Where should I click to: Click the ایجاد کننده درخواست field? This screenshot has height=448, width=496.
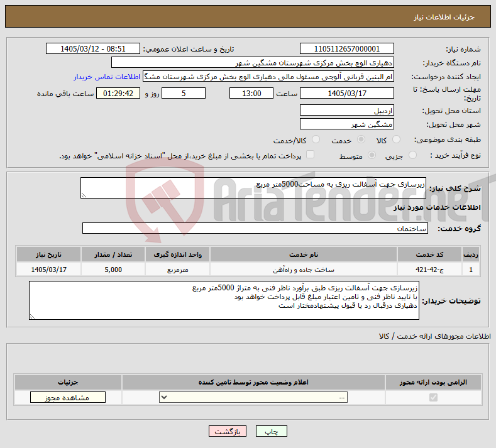point(268,77)
